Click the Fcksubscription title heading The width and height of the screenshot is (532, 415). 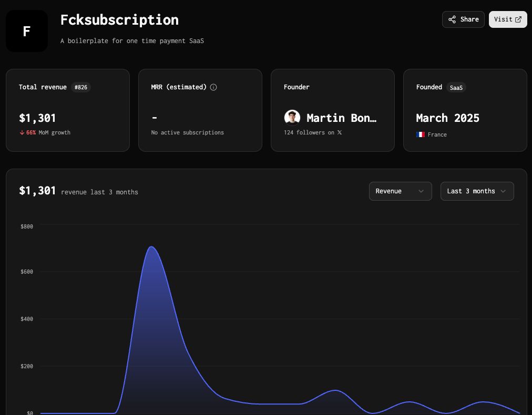(x=119, y=20)
